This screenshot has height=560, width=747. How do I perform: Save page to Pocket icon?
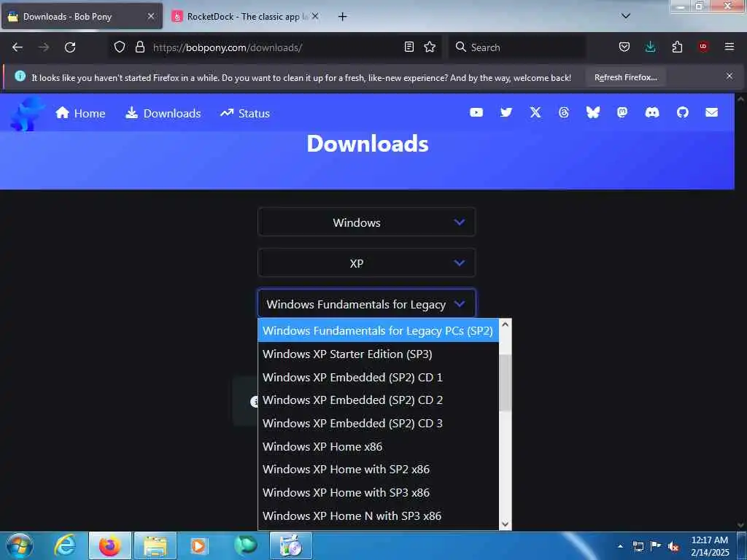pyautogui.click(x=624, y=47)
